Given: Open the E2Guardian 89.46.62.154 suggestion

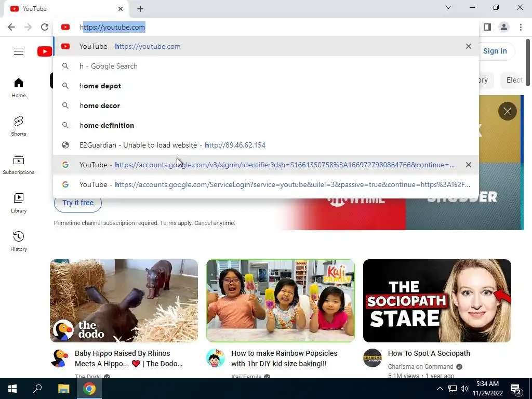Looking at the screenshot, I should [x=266, y=145].
